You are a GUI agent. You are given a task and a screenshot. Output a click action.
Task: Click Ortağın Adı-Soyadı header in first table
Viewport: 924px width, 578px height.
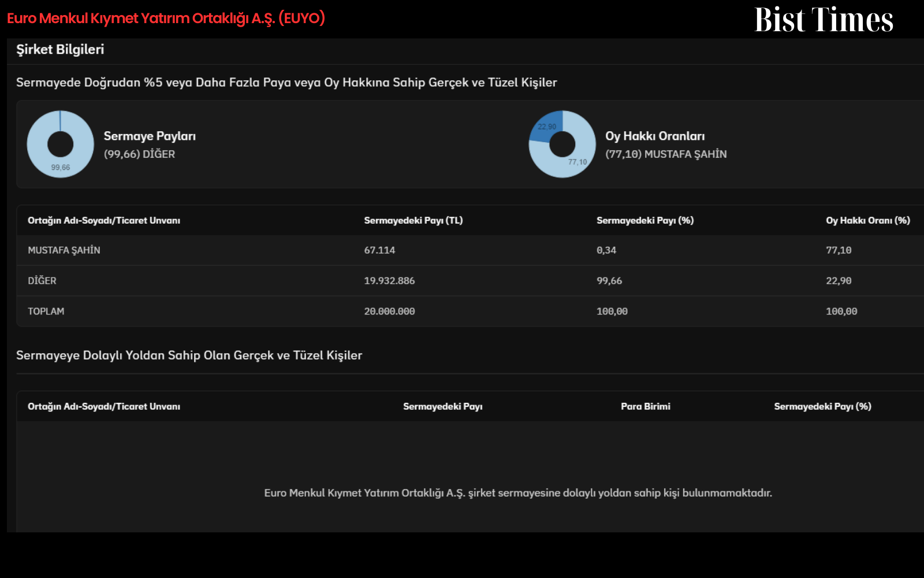104,220
